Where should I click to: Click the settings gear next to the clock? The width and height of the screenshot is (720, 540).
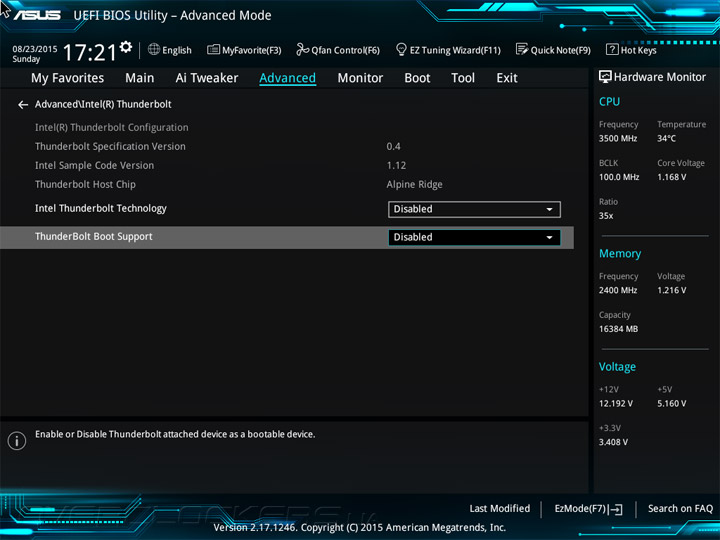[x=126, y=46]
